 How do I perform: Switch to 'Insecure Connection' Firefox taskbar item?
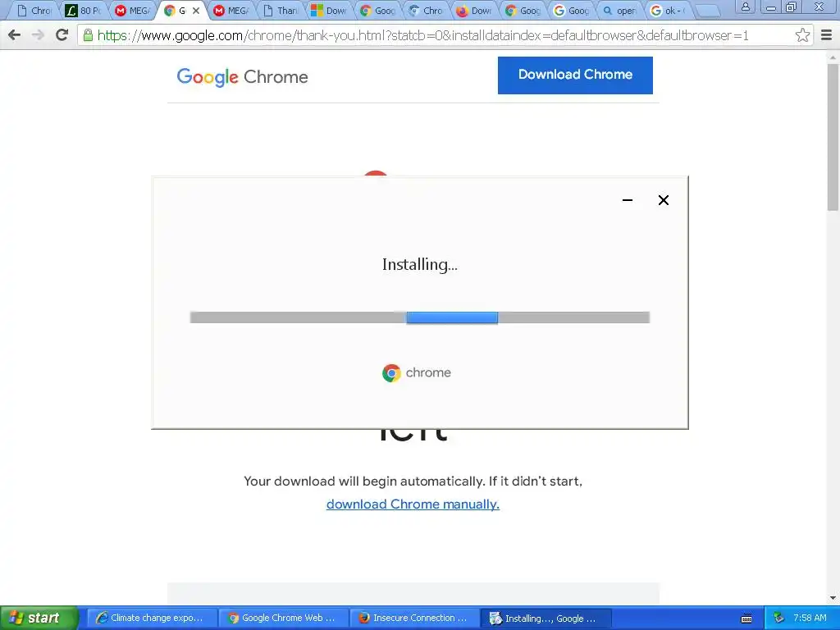[x=414, y=618]
